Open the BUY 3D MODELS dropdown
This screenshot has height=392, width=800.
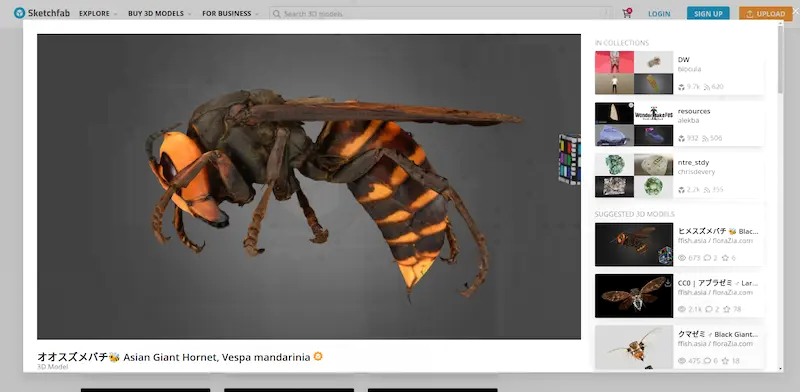pos(159,14)
